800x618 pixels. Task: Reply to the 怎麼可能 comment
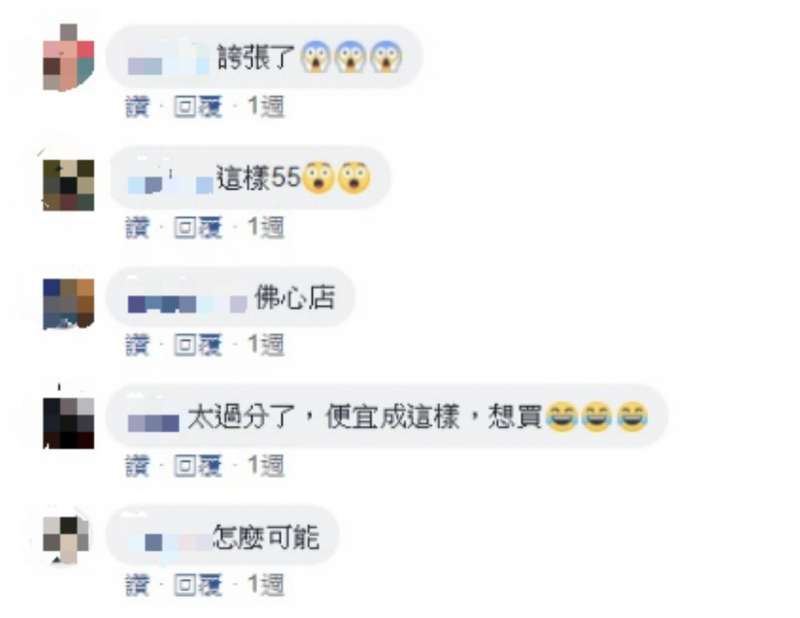tap(198, 585)
